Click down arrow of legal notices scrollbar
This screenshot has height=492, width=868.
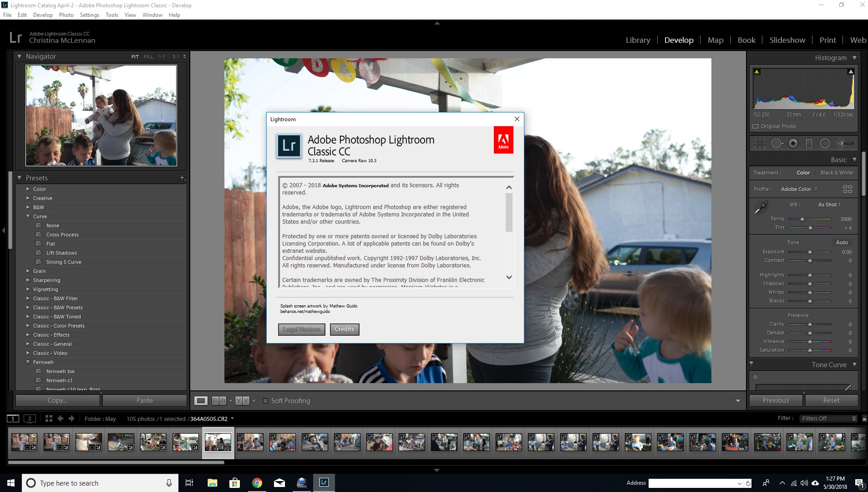pyautogui.click(x=509, y=277)
